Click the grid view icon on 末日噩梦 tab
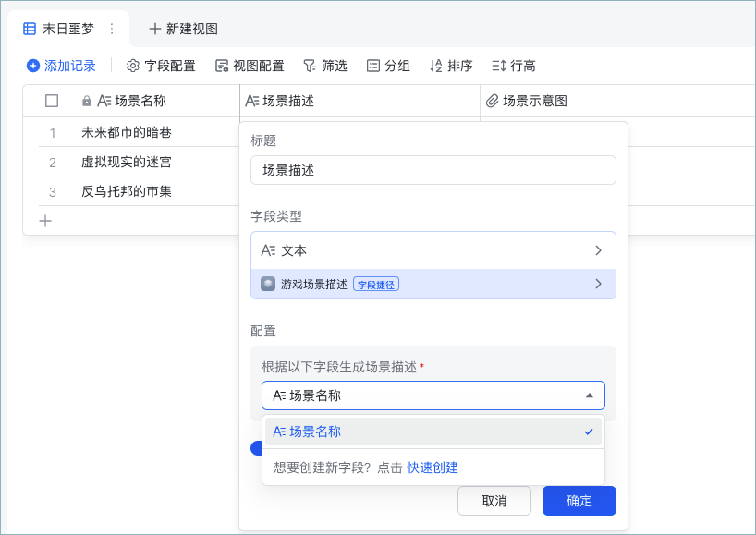The height and width of the screenshot is (535, 756). tap(30, 29)
